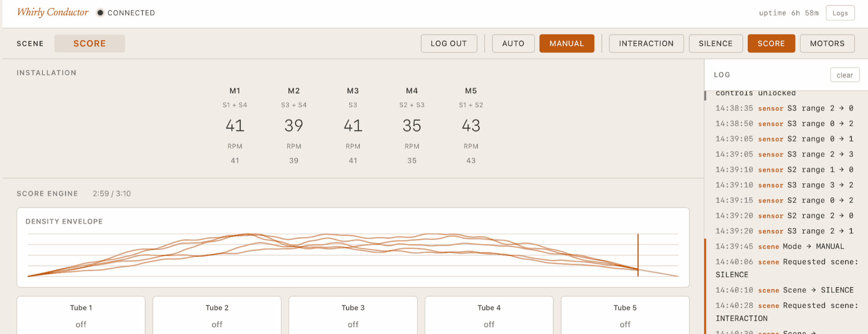This screenshot has width=868, height=334.
Task: Clear the log panel
Action: coord(844,75)
